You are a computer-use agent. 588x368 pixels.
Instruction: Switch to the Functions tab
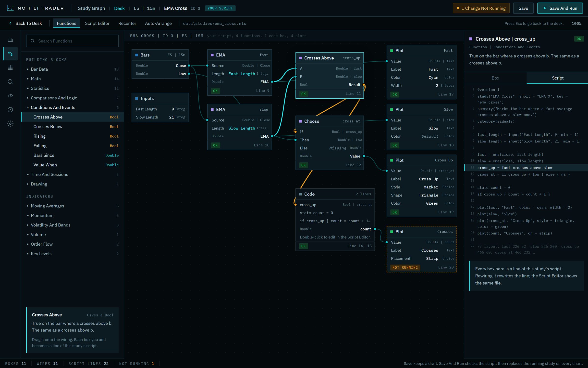(x=66, y=23)
